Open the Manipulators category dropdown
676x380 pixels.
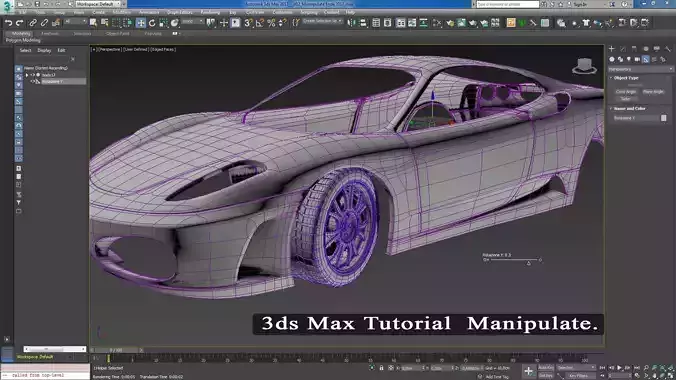[640, 69]
